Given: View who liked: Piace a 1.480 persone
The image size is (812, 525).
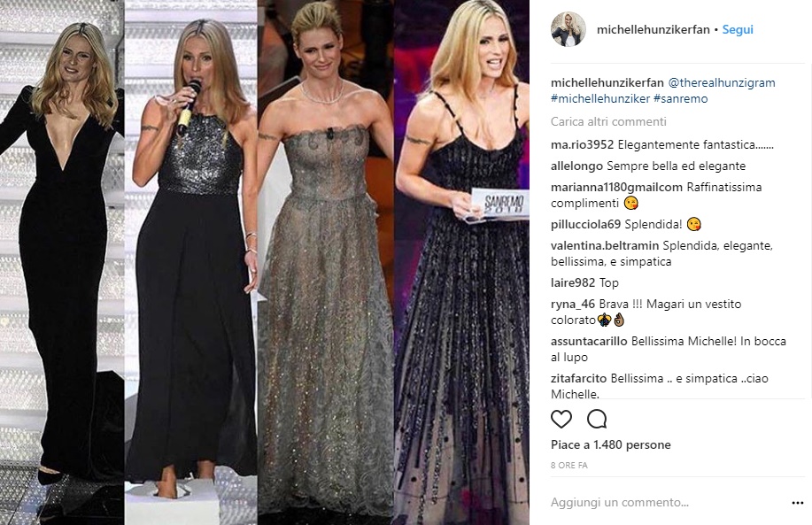Looking at the screenshot, I should click(x=611, y=444).
